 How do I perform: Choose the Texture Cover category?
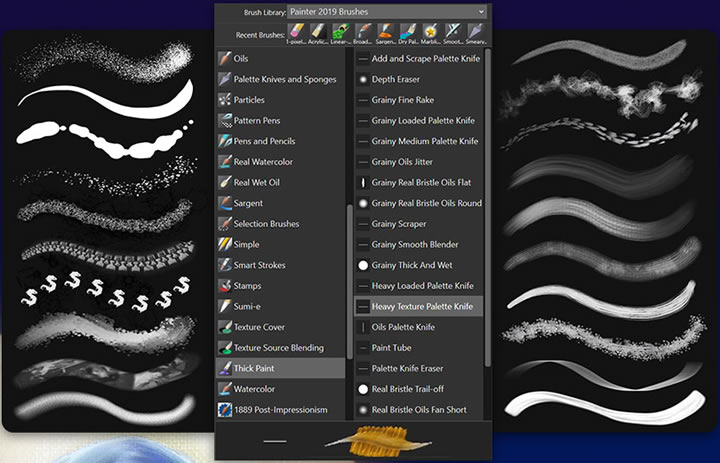[x=281, y=327]
